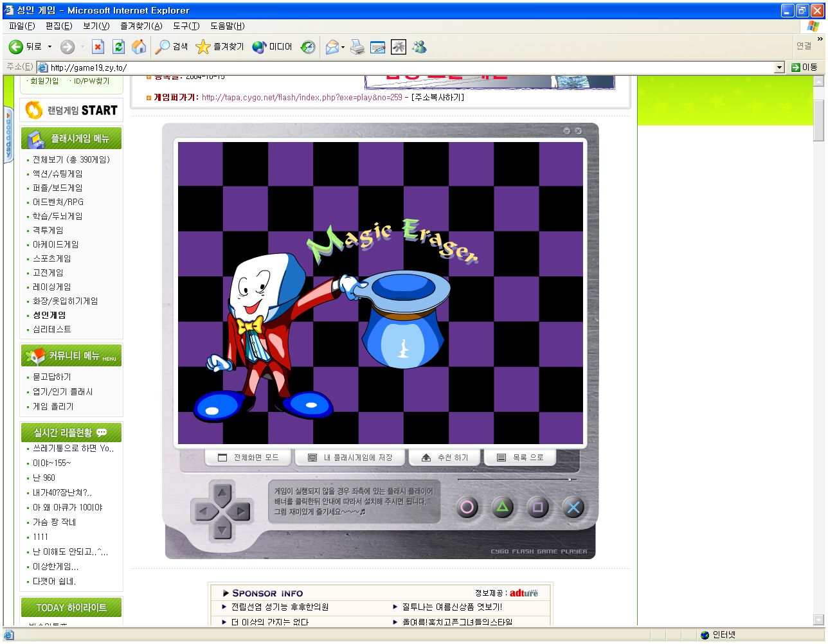
Task: Click the tapa.cygo.net game URL link
Action: 301,98
